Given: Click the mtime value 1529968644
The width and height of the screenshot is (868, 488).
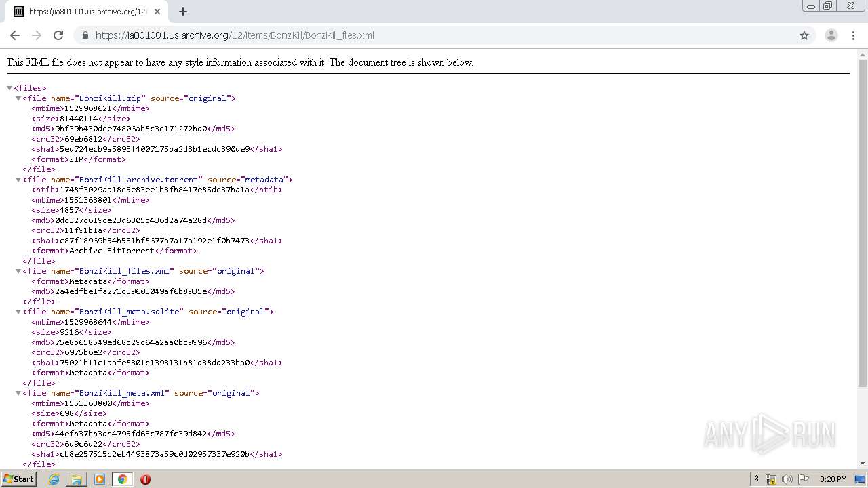Looking at the screenshot, I should click(x=88, y=322).
